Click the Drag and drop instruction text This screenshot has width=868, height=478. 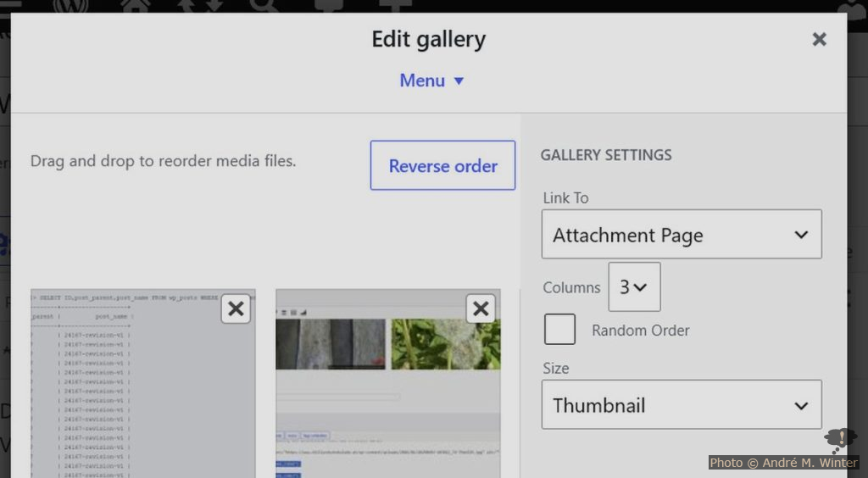[164, 161]
